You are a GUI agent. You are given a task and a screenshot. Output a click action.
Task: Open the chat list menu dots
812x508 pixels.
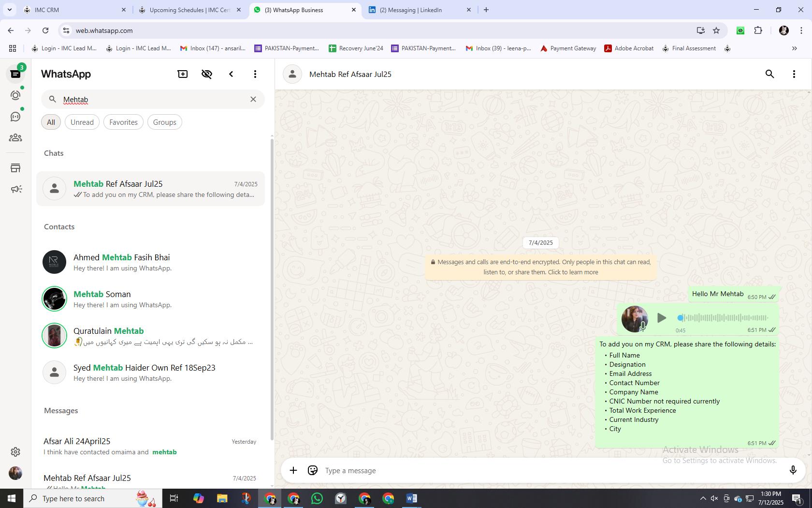click(x=255, y=74)
